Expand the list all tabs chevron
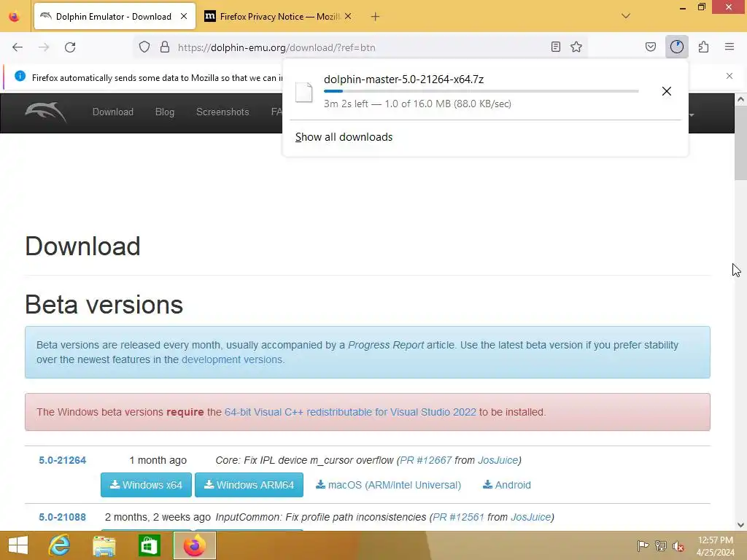The height and width of the screenshot is (560, 747). tap(626, 16)
